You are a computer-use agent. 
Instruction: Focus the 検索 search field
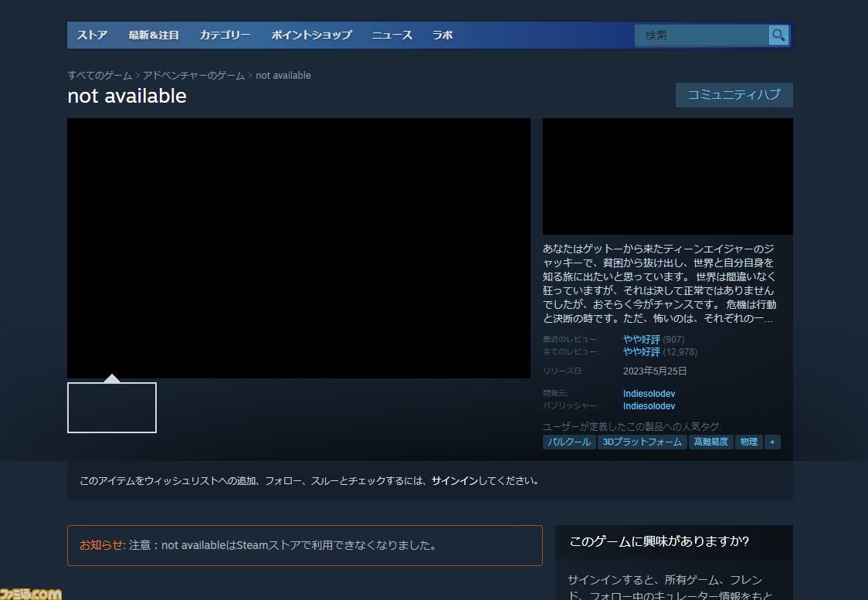point(701,36)
